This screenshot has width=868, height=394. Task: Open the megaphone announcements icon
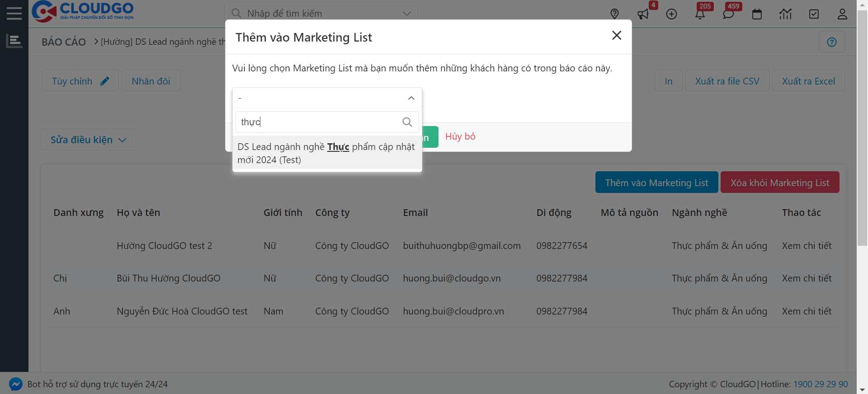click(643, 14)
